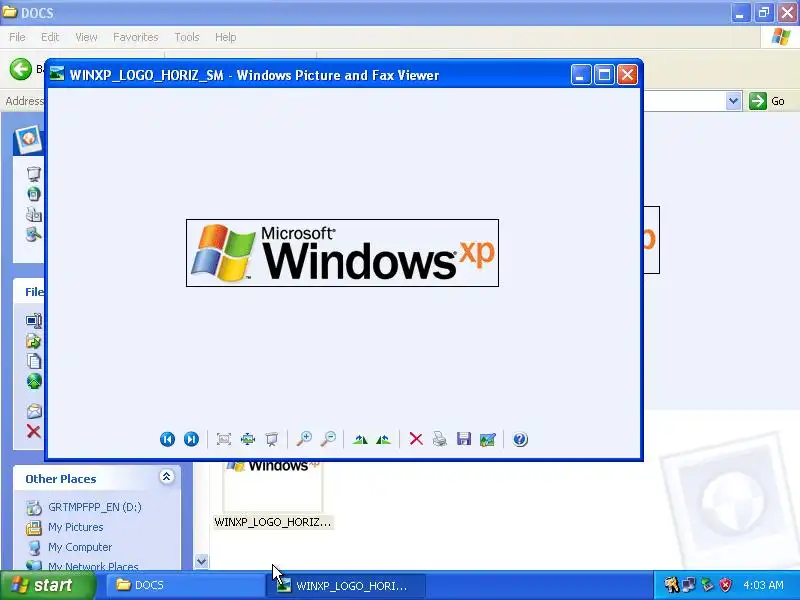Click the print picture task icon in sidebar
This screenshot has width=800, height=600.
tap(34, 214)
